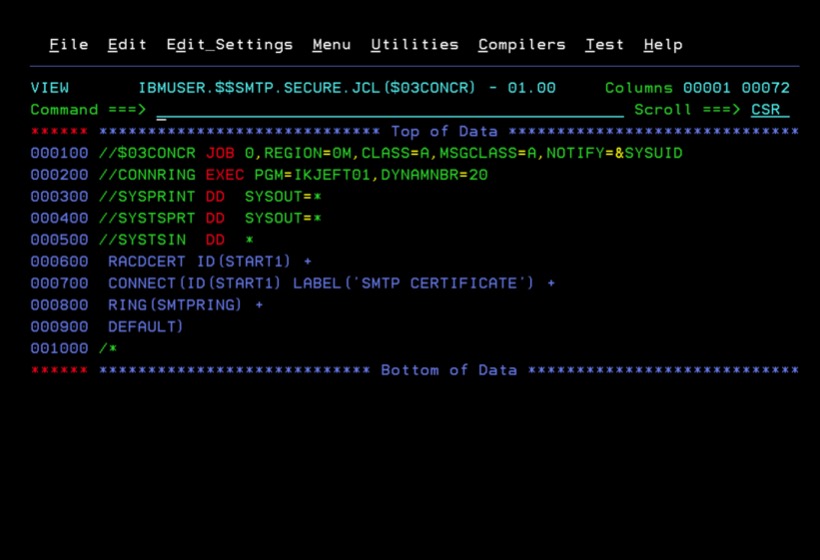
Task: Open the Test menu
Action: click(605, 45)
